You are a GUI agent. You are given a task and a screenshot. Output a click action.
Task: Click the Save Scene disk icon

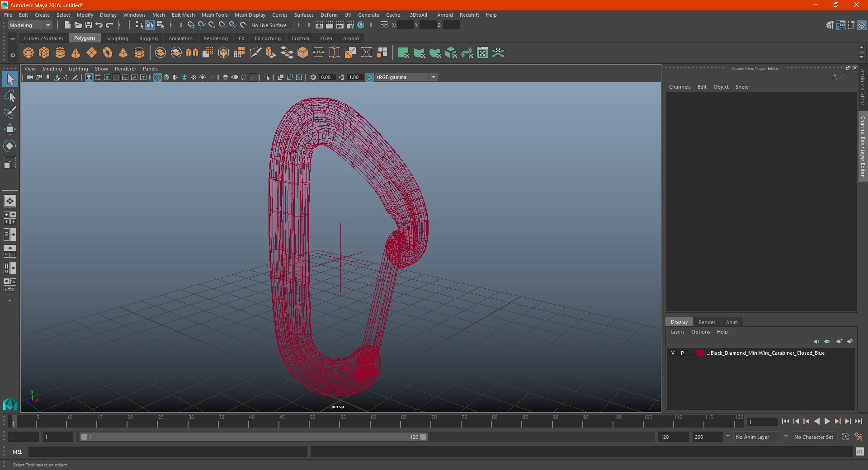point(89,25)
